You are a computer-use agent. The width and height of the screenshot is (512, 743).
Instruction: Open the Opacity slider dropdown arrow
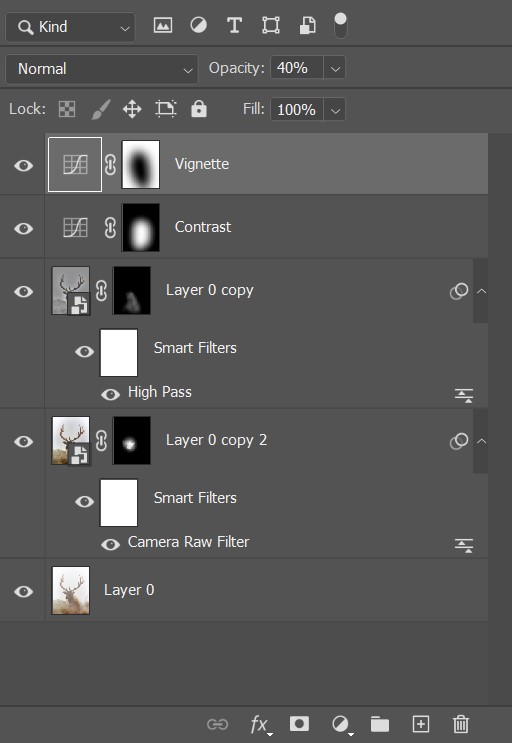[x=335, y=69]
